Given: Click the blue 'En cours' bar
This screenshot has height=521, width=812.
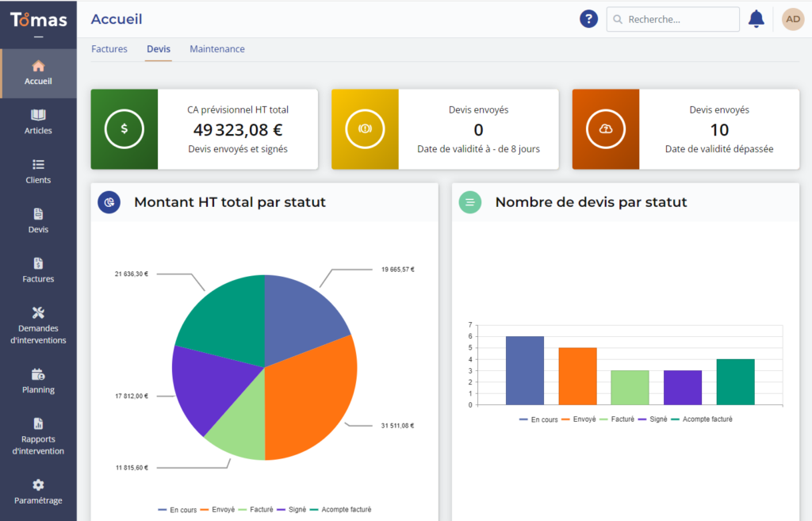Looking at the screenshot, I should pos(525,370).
